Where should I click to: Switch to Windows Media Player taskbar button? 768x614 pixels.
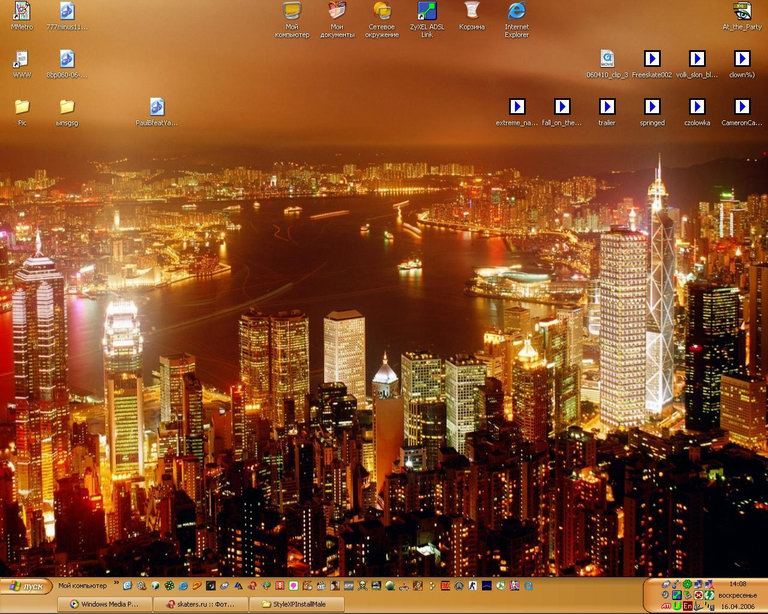coord(104,604)
